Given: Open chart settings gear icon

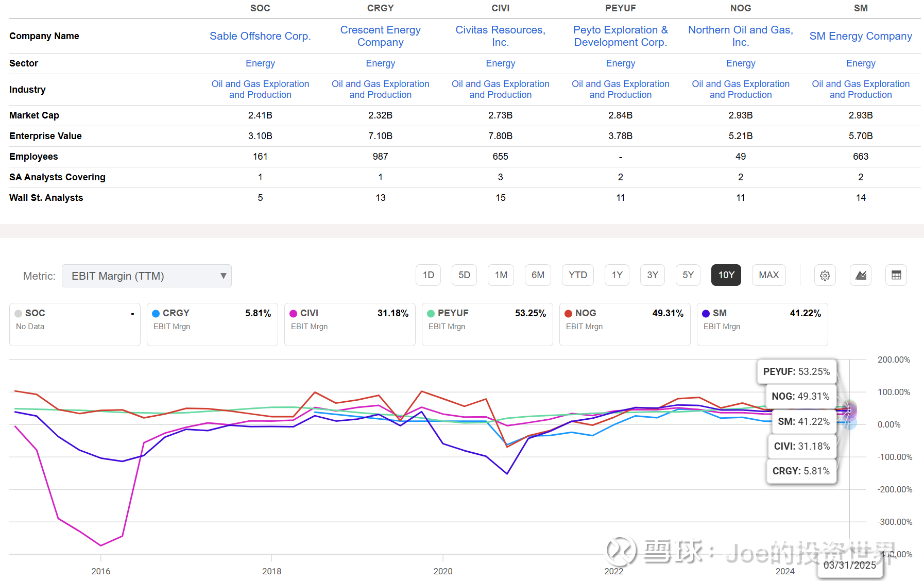Looking at the screenshot, I should point(825,275).
